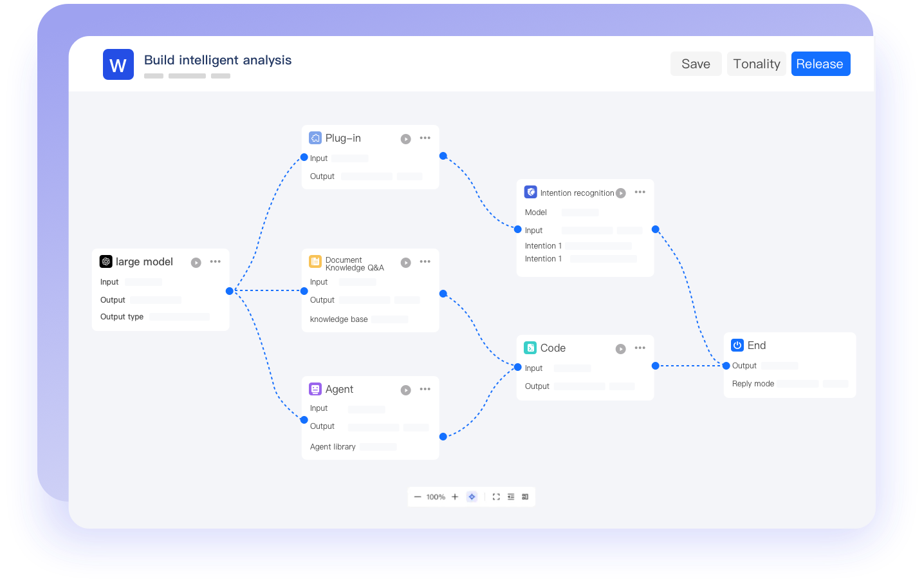924x586 pixels.
Task: Open the more options menu on Plug-in node
Action: coord(425,138)
